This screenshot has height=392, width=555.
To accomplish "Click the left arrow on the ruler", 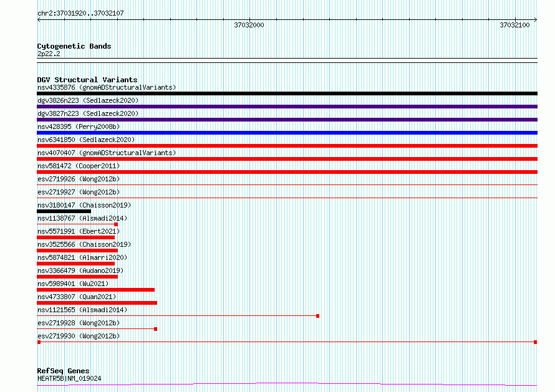I will [39, 20].
